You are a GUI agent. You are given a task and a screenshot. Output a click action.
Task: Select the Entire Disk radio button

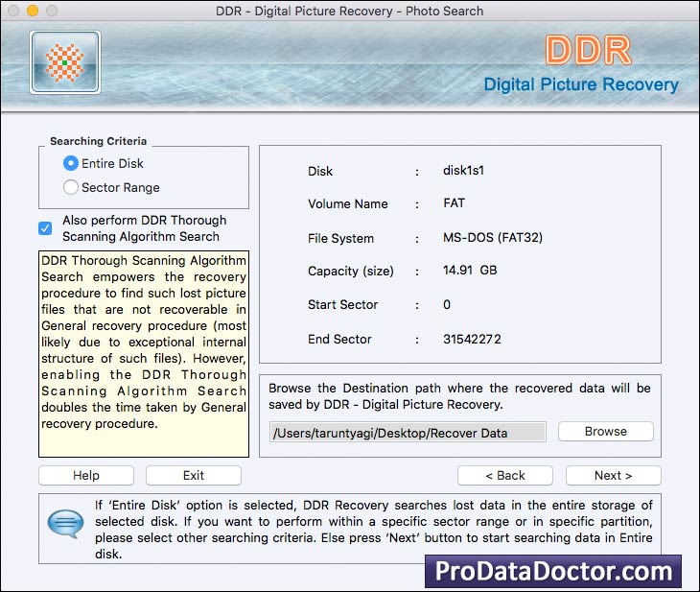71,163
